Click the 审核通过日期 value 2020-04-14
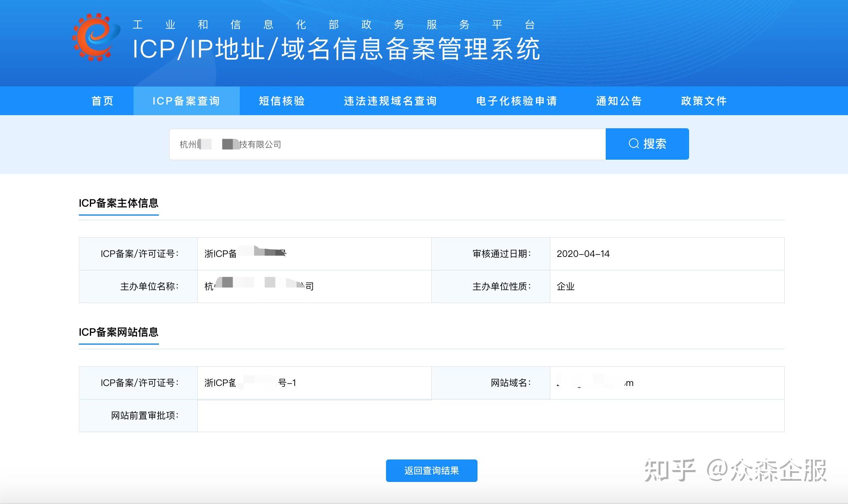The image size is (848, 504). [584, 254]
